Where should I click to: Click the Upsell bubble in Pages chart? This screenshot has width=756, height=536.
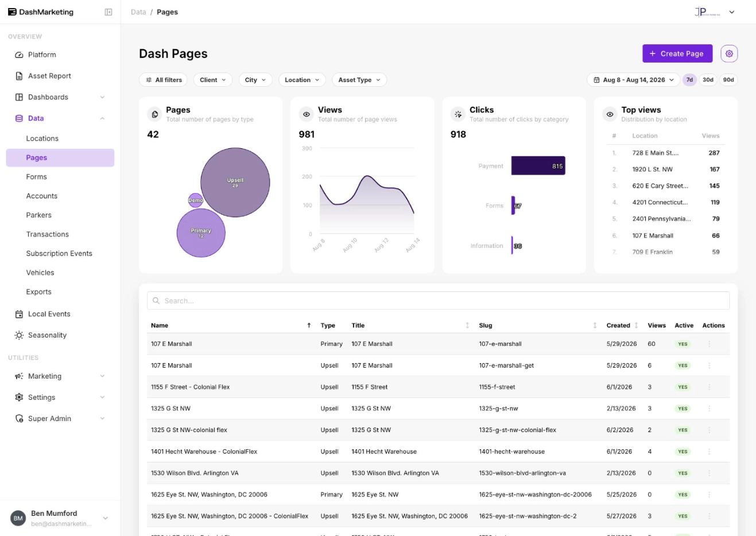(x=235, y=182)
